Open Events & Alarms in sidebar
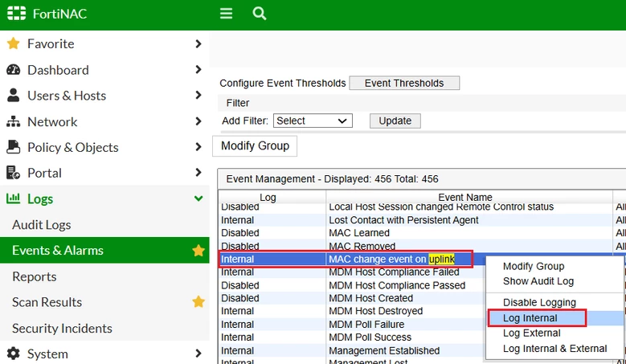The height and width of the screenshot is (364, 626). click(x=104, y=250)
